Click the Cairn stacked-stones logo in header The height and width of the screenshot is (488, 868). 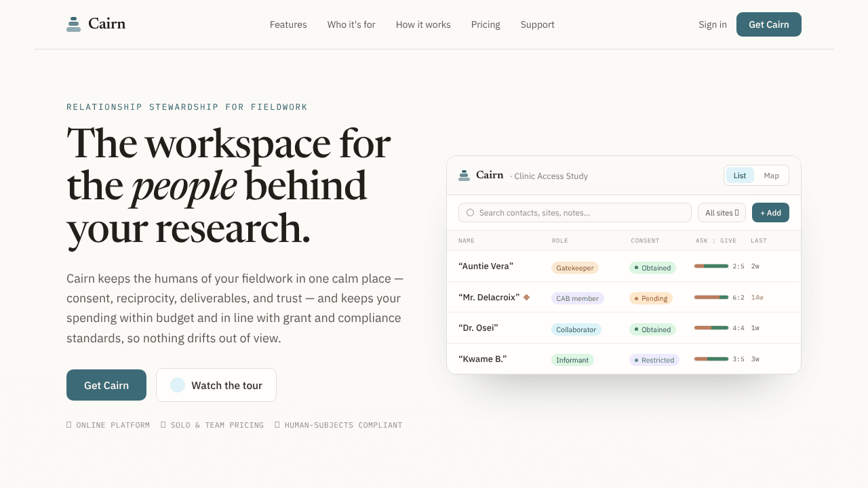click(73, 24)
